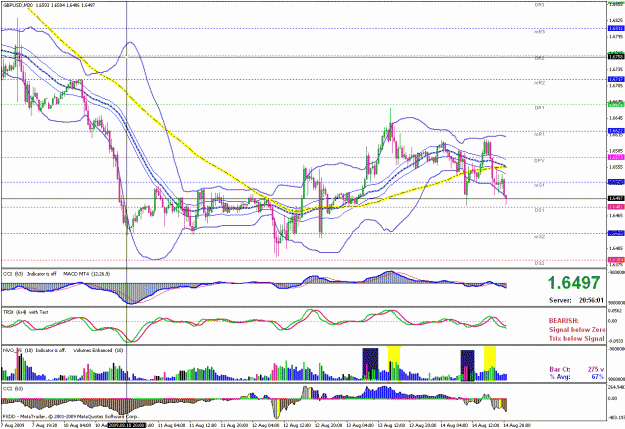625x429 pixels.
Task: Select the red BEARISH: status label
Action: pos(564,321)
